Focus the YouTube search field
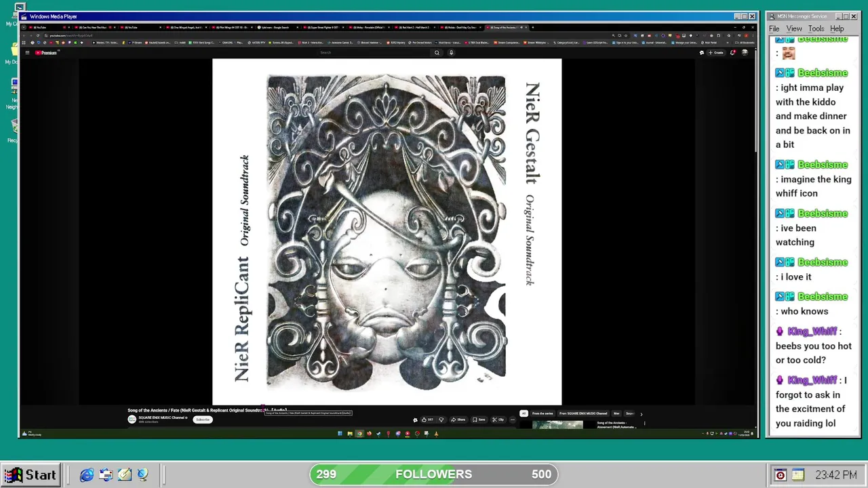The height and width of the screenshot is (488, 868). [x=374, y=52]
